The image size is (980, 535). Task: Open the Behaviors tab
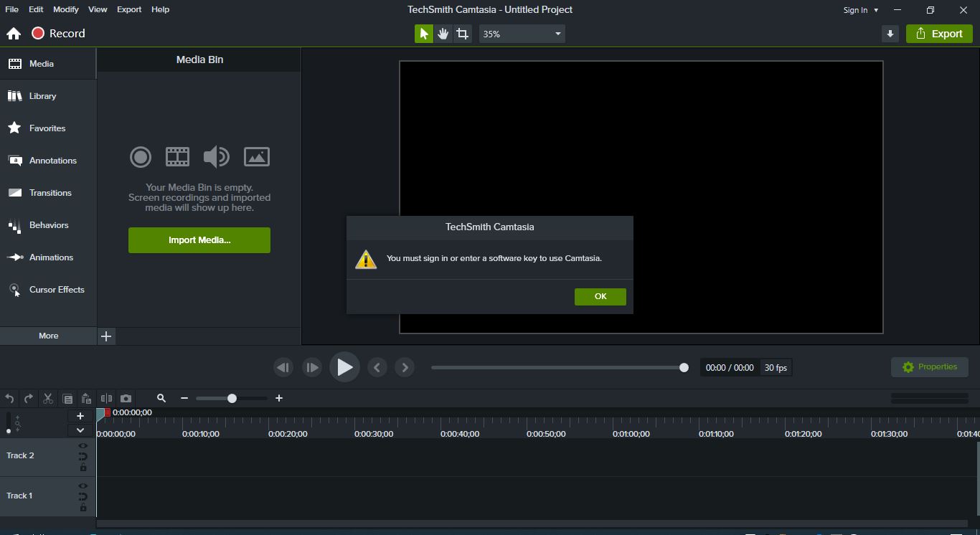[48, 225]
